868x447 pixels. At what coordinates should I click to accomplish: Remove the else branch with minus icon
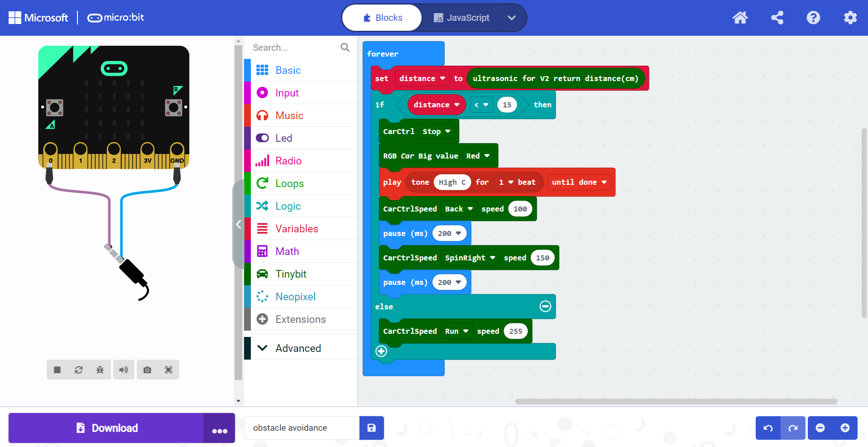pyautogui.click(x=545, y=307)
